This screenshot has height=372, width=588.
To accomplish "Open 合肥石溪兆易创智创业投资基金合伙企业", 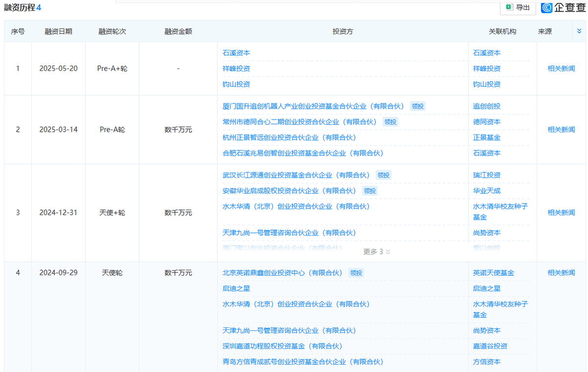I will pyautogui.click(x=303, y=153).
